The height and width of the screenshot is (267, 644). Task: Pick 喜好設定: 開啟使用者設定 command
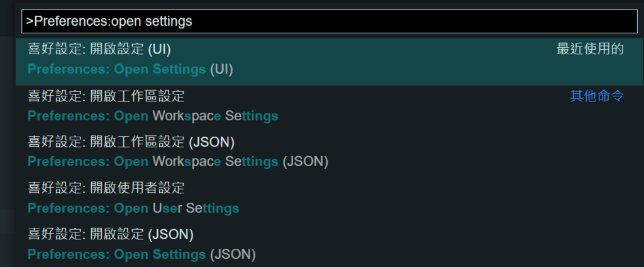[x=106, y=188]
